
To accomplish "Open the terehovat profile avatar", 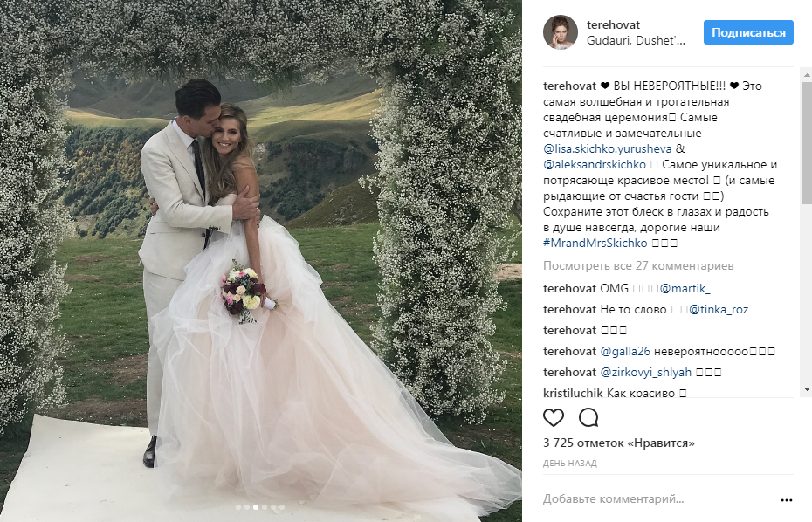I will [561, 32].
